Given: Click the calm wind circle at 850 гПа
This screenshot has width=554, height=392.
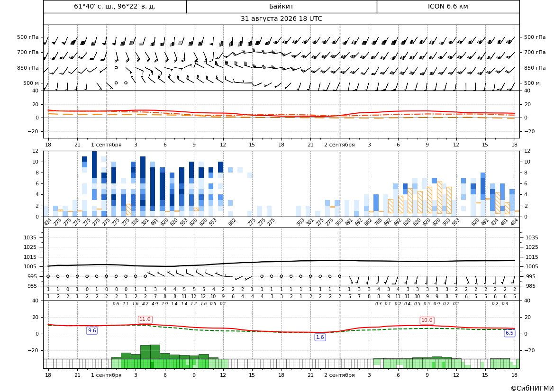Looking at the screenshot, I should coord(116,67).
